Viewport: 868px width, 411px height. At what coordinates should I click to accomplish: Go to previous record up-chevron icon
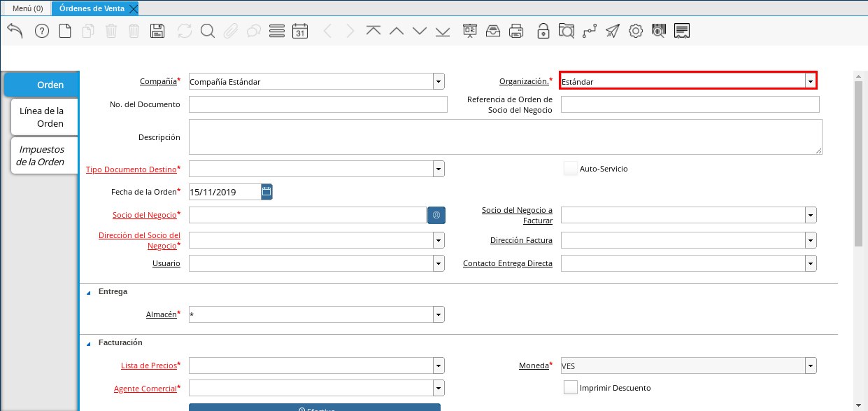pos(397,31)
